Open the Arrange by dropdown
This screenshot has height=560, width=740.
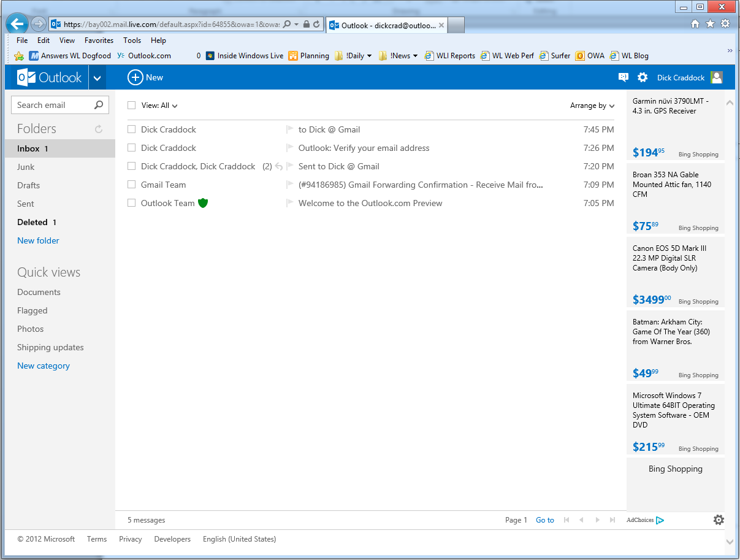tap(592, 105)
